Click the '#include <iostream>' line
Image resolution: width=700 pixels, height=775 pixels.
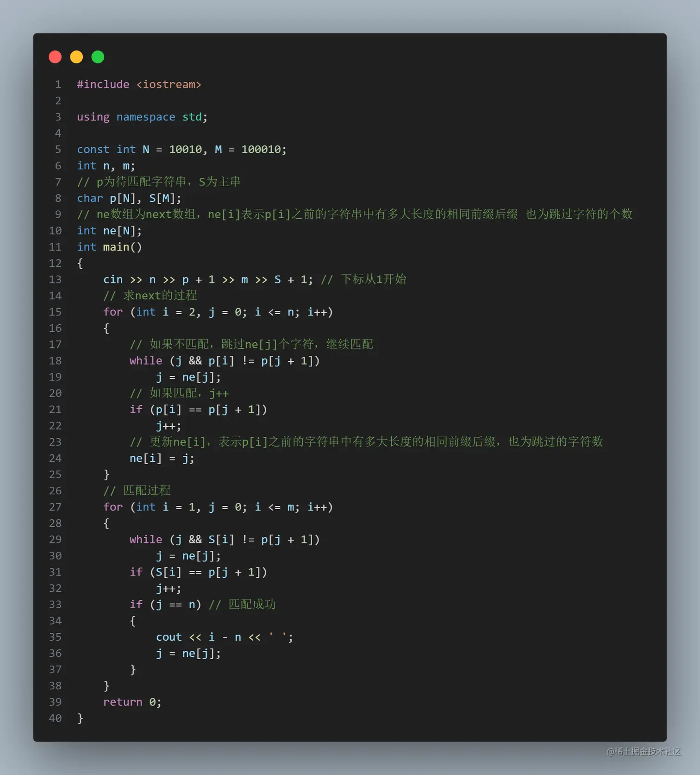coord(139,84)
